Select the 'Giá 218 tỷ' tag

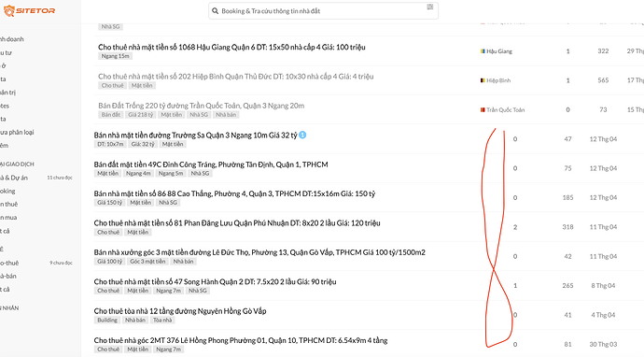coord(140,115)
